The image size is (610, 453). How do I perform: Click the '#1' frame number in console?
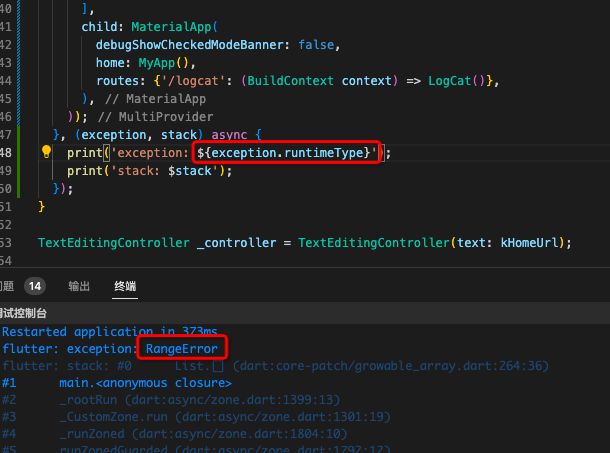[9, 383]
